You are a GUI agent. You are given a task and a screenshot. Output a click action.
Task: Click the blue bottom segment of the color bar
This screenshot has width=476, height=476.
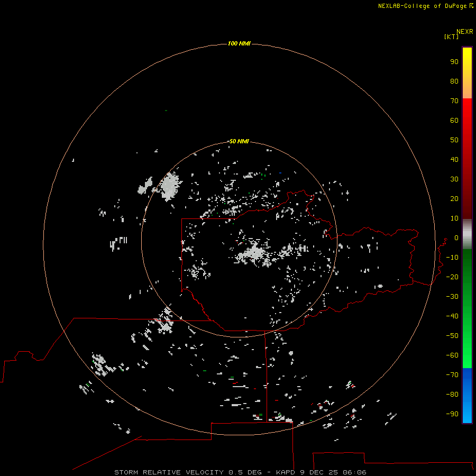point(467,396)
